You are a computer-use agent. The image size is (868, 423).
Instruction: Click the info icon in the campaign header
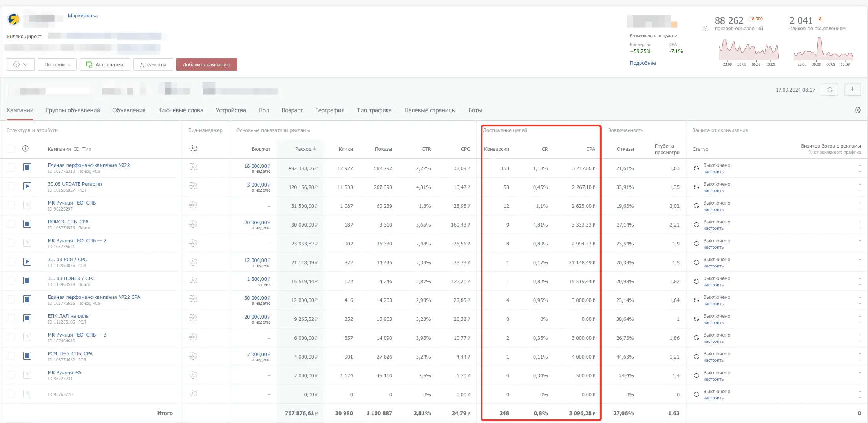[x=26, y=148]
